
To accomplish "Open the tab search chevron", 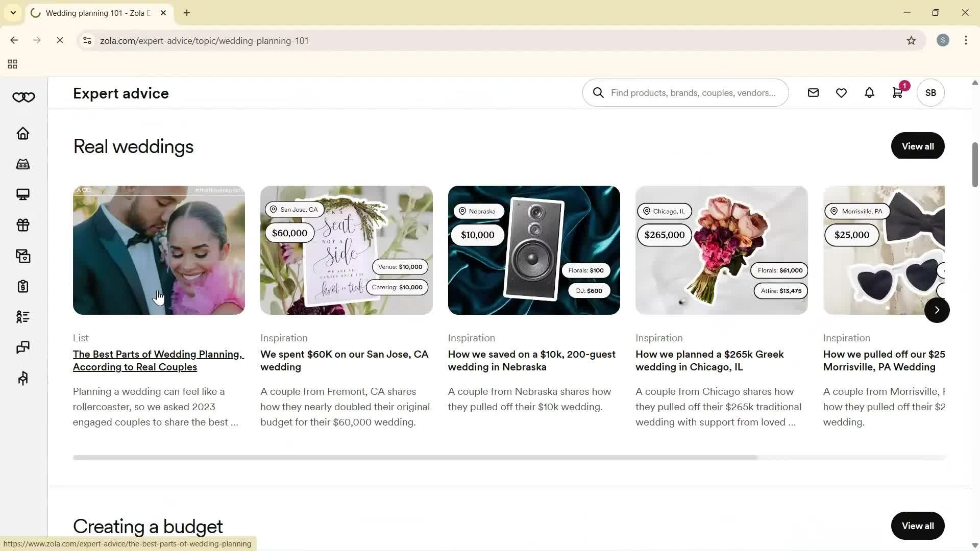I will pos(13,13).
